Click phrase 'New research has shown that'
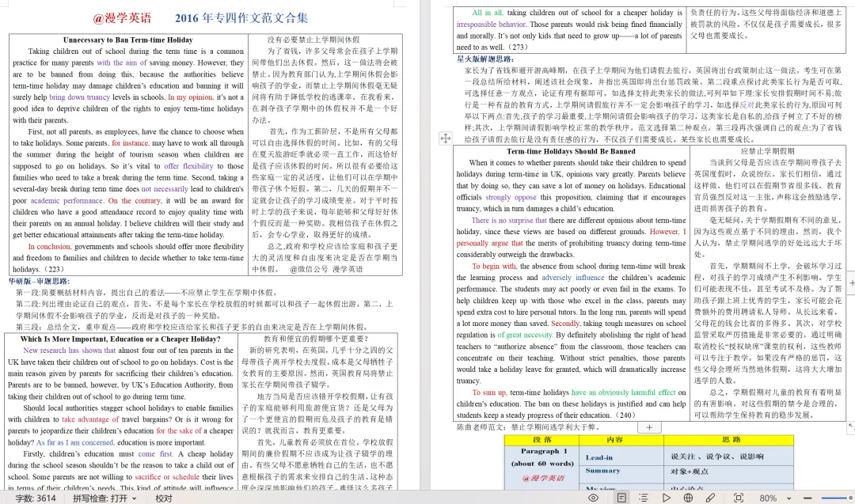Screen dimensions: 855x504 point(69,351)
